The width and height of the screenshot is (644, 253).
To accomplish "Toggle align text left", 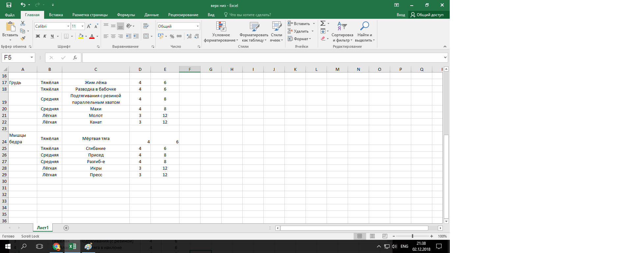I will pyautogui.click(x=106, y=36).
